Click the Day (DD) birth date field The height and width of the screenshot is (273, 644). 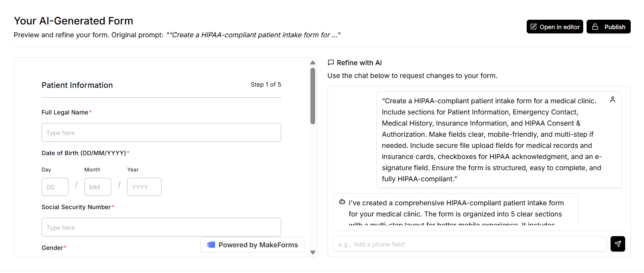click(x=55, y=187)
